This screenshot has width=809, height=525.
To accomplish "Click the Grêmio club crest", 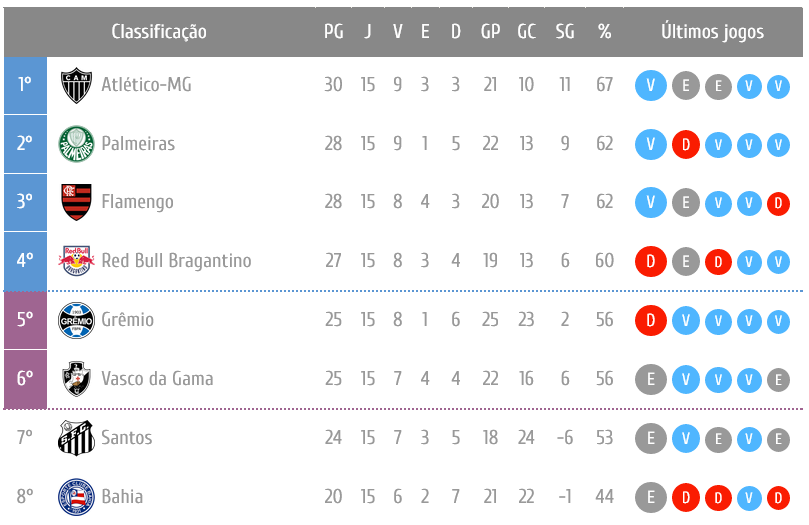I will (76, 320).
